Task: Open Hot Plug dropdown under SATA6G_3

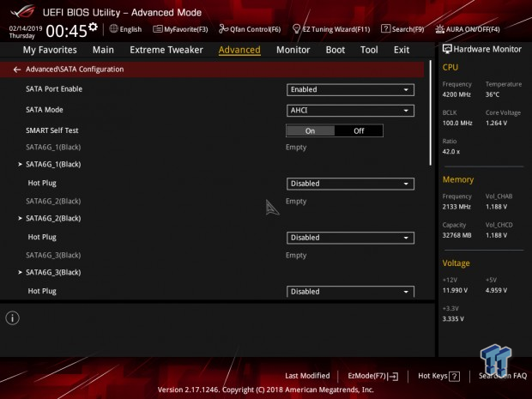Action: pos(350,292)
